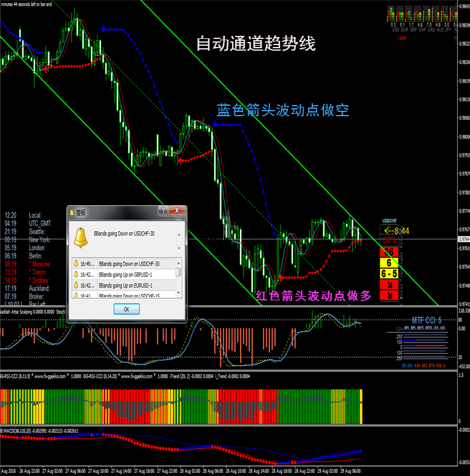Click the '12:20' local time value
Image resolution: width=470 pixels, height=476 pixels.
[x=11, y=215]
